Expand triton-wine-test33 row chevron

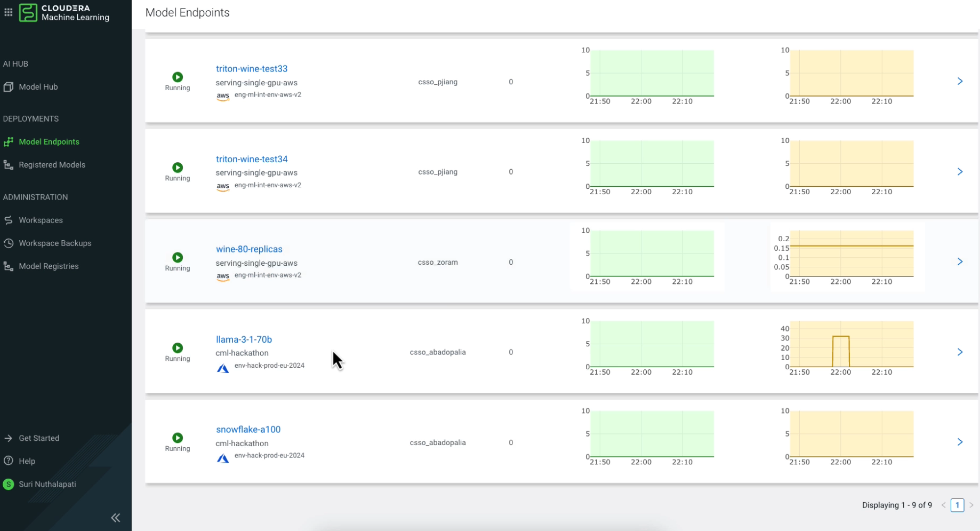960,81
